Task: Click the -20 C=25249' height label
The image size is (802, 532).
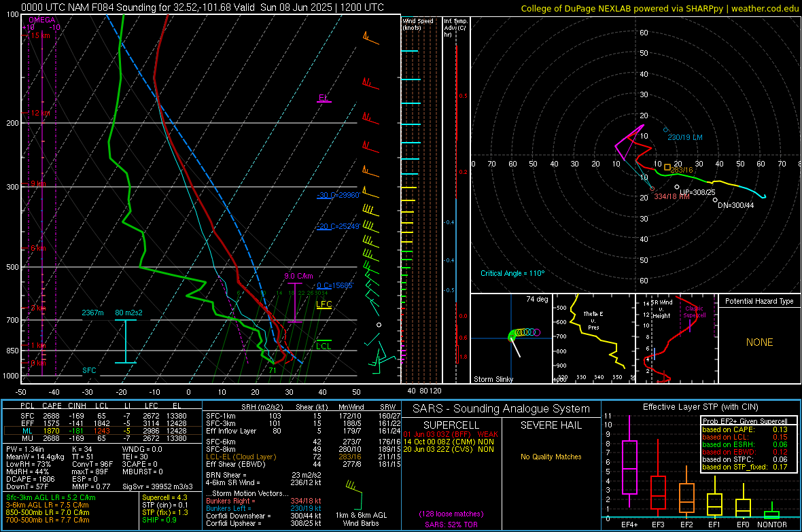Action: pyautogui.click(x=338, y=226)
